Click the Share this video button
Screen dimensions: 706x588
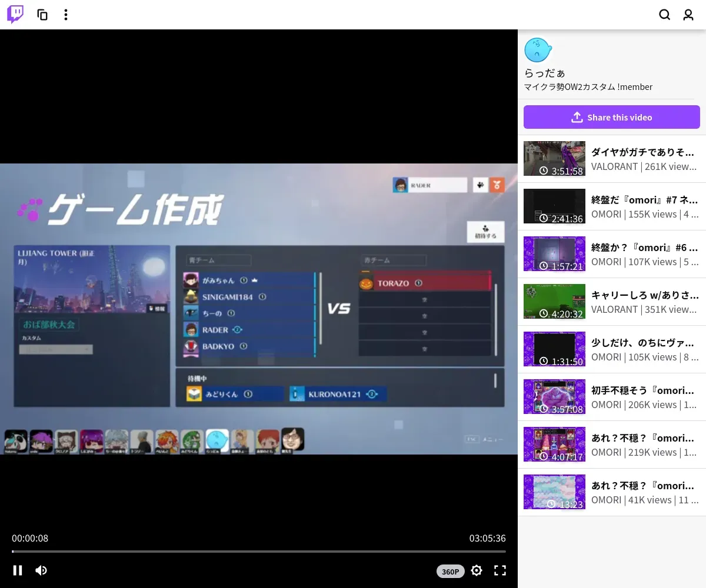click(612, 117)
